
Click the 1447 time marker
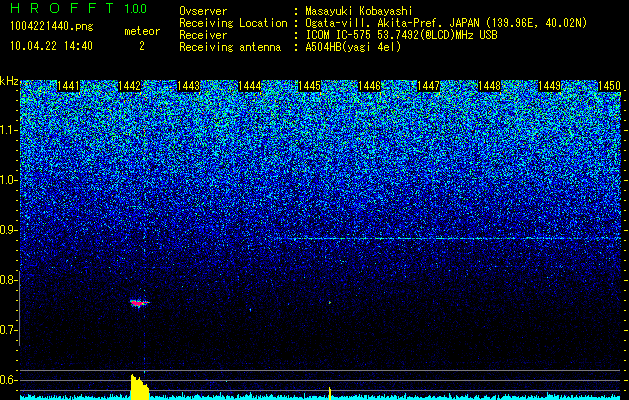pos(428,86)
